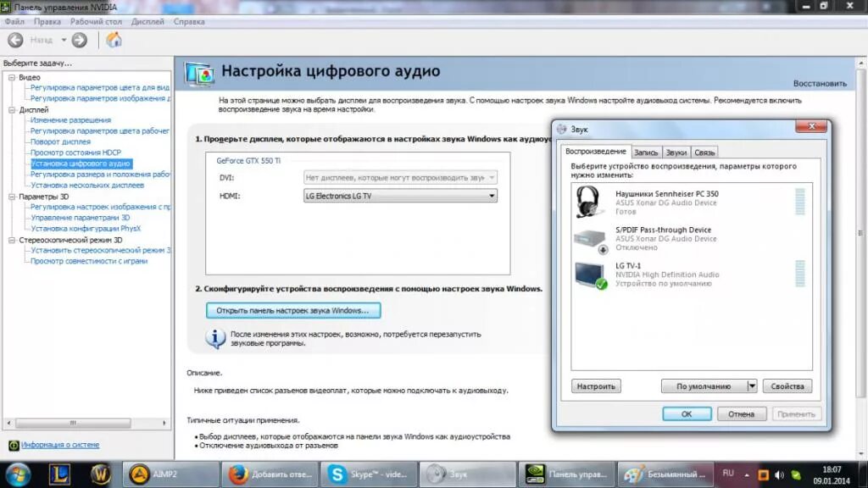Collapse the Параметры 3D tree node
Screen dimensions: 868x488
(x=12, y=197)
